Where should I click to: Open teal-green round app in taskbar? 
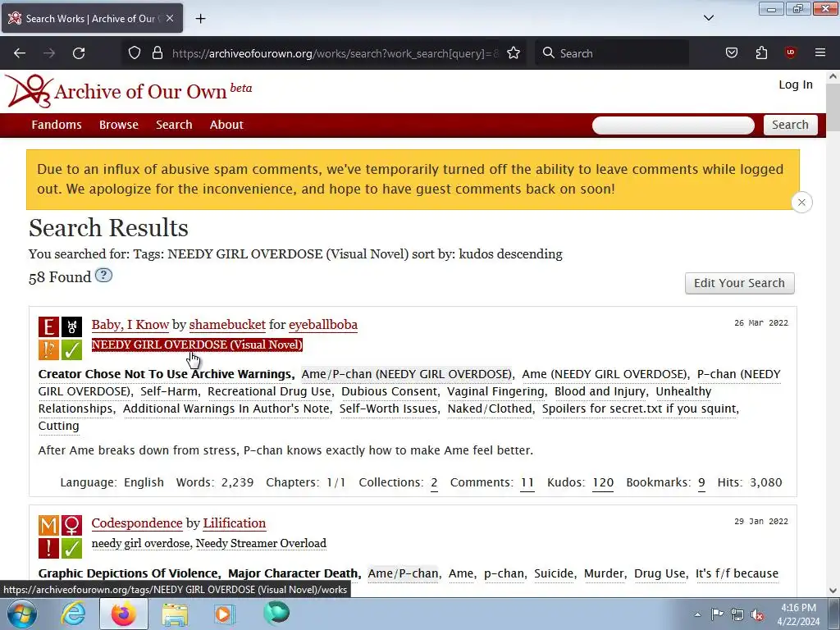[x=276, y=613]
